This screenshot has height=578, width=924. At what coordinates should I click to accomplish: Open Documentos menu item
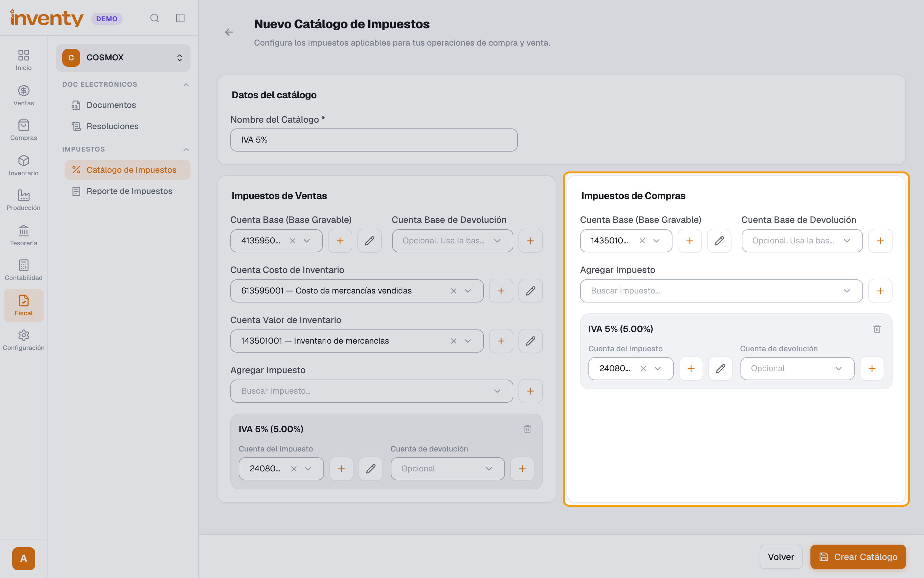[127, 105]
